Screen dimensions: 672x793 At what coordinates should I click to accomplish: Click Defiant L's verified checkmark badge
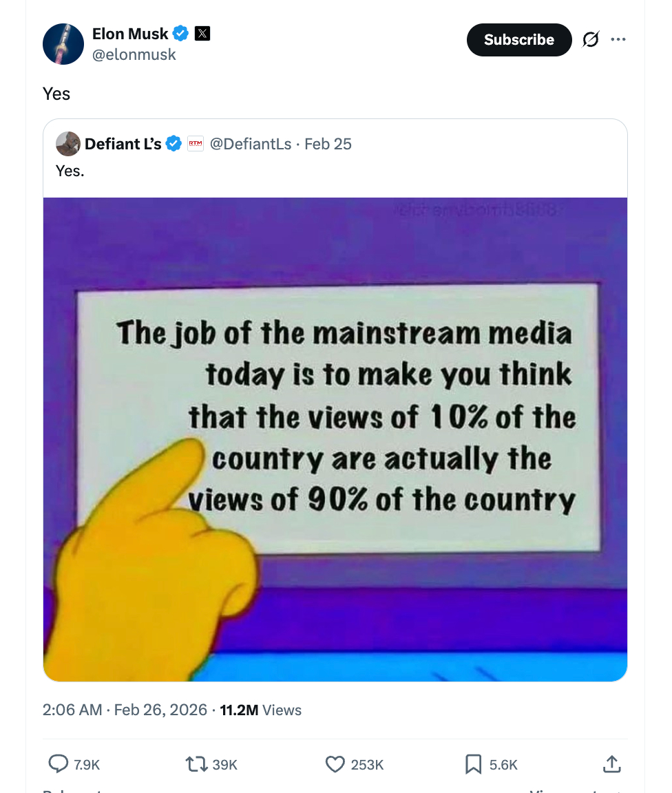174,144
